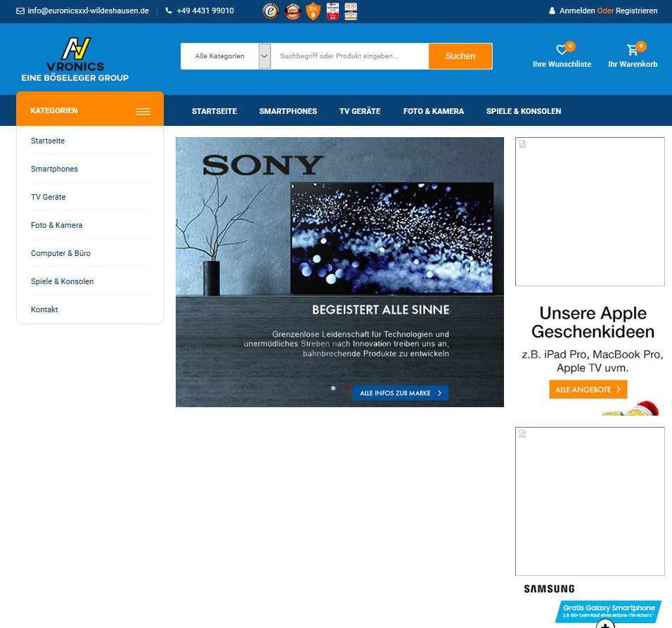Click the Begeistert Alle Sinne headline

point(380,310)
